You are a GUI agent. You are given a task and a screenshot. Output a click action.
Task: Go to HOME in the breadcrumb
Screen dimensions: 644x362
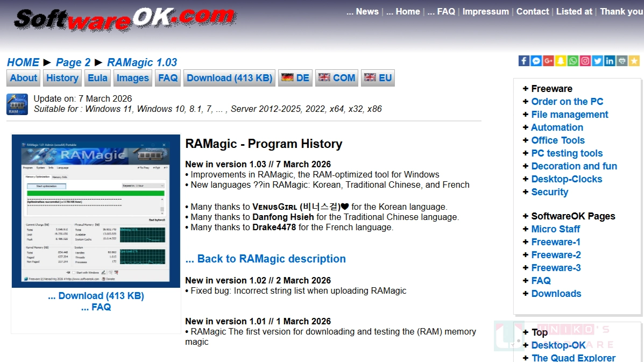pyautogui.click(x=23, y=62)
